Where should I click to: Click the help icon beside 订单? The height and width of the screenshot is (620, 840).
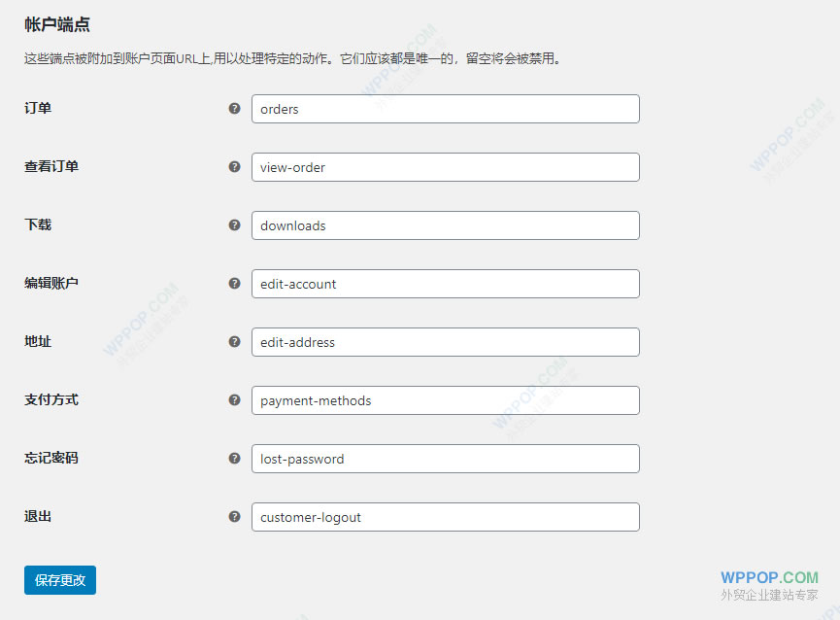[234, 108]
